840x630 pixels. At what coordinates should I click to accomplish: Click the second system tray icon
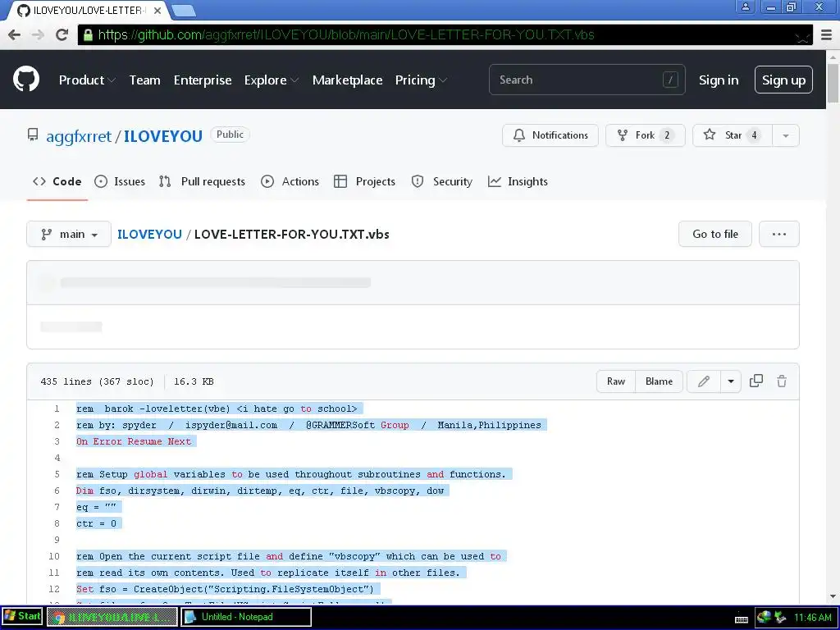(x=780, y=617)
